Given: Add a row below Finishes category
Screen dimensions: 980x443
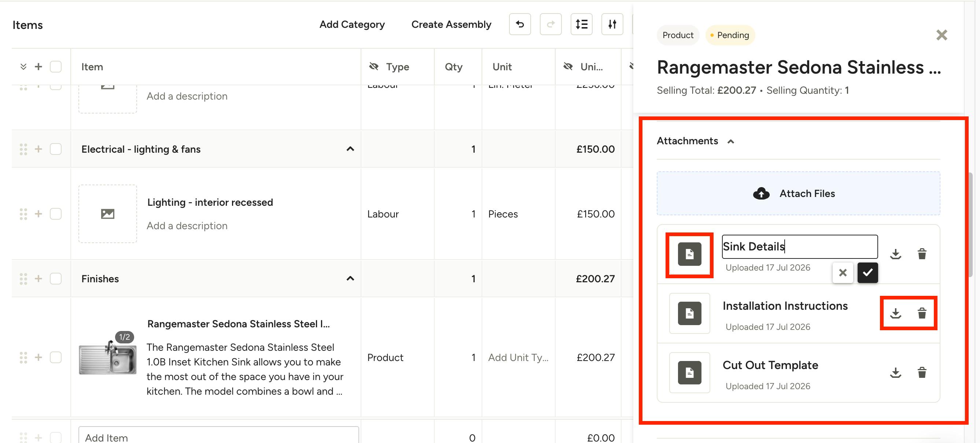Looking at the screenshot, I should click(x=38, y=279).
